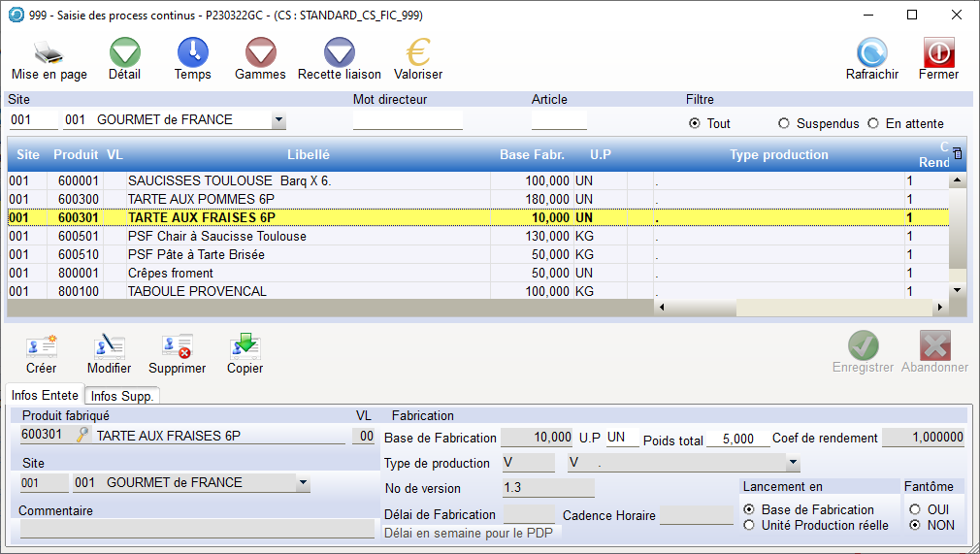The image size is (980, 554).
Task: Choose the En attente filter option
Action: (x=873, y=123)
